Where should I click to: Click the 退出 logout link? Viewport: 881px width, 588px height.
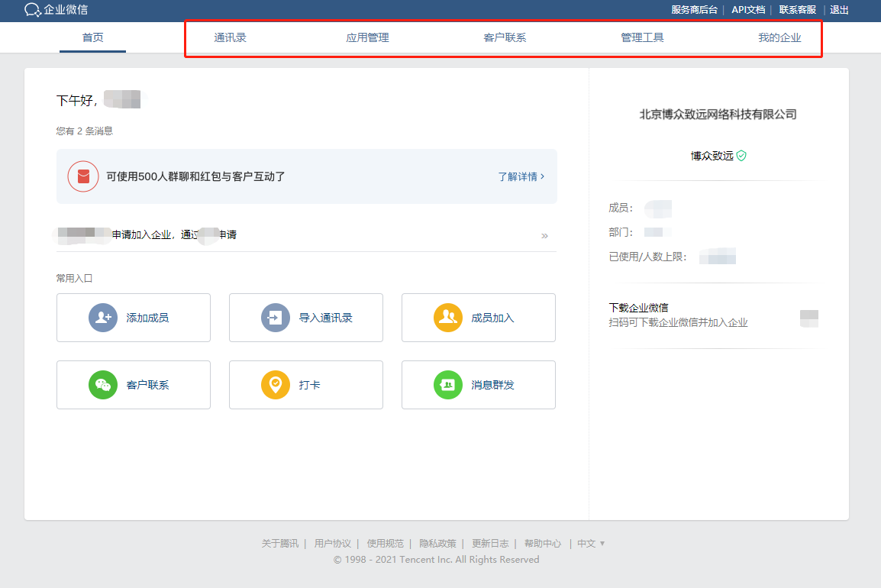(839, 10)
